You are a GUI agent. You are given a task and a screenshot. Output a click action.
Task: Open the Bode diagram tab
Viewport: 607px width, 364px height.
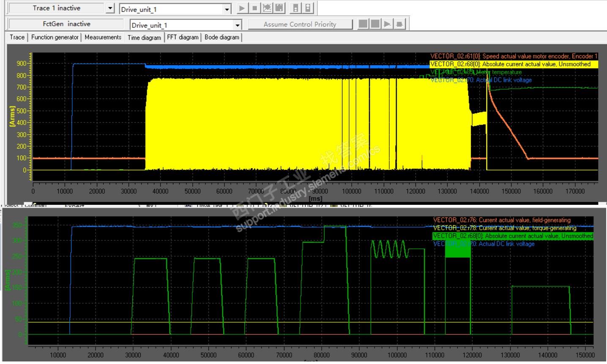222,37
